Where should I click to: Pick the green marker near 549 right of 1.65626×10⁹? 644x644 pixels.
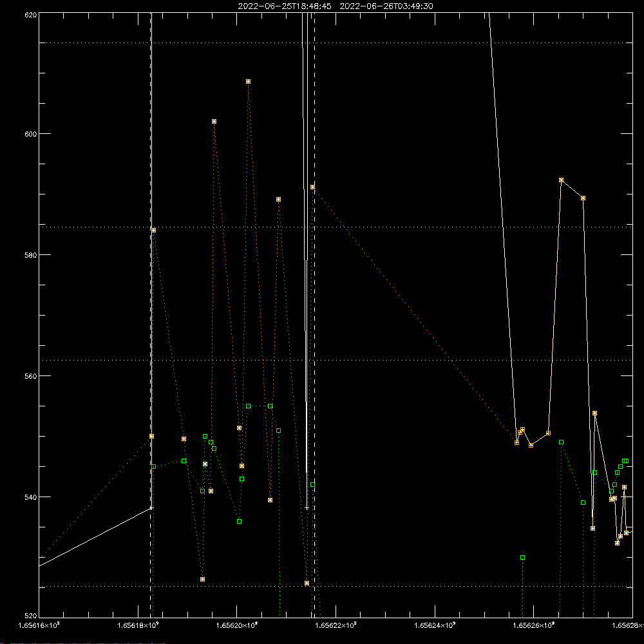point(562,442)
